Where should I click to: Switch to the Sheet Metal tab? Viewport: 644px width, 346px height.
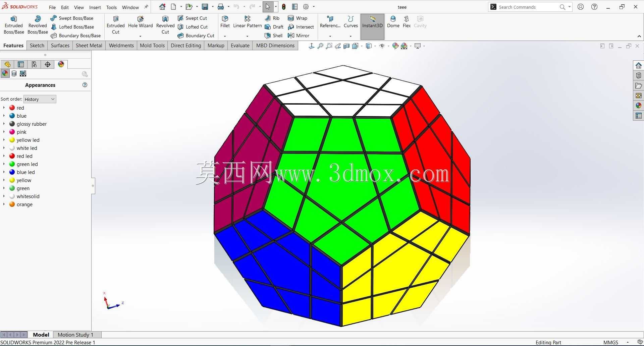point(89,46)
